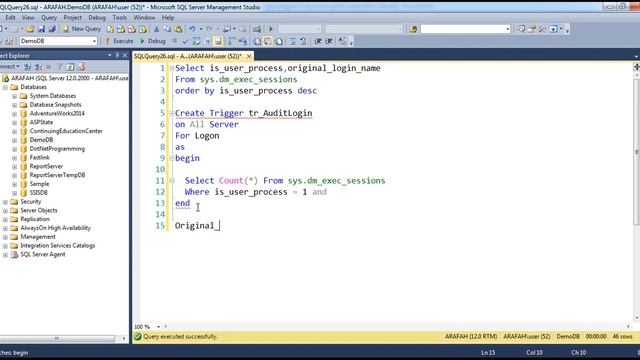
Task: Click the Disconnect icon in Object Explorer toolbar
Action: point(38,67)
